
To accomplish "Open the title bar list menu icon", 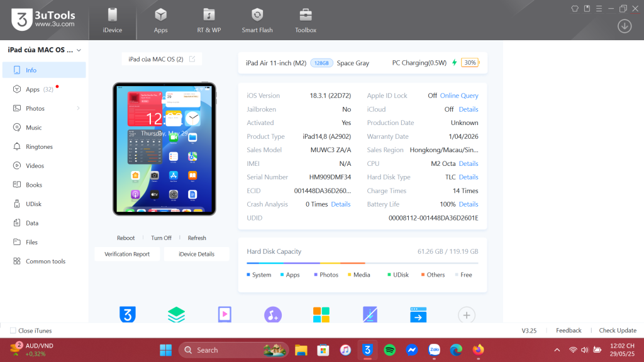I will [x=599, y=9].
